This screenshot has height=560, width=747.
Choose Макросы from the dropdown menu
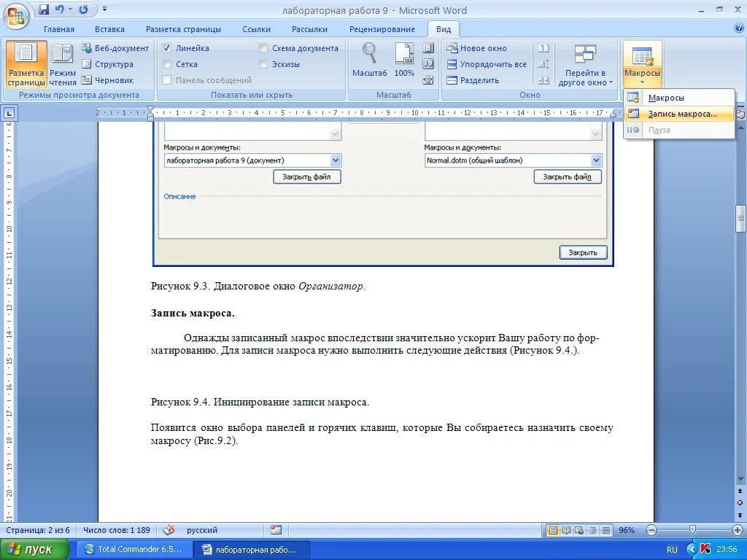point(678,98)
